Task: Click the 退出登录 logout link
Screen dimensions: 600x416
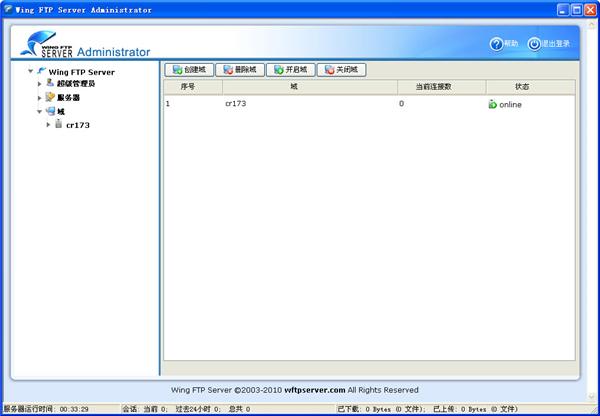Action: (x=556, y=44)
